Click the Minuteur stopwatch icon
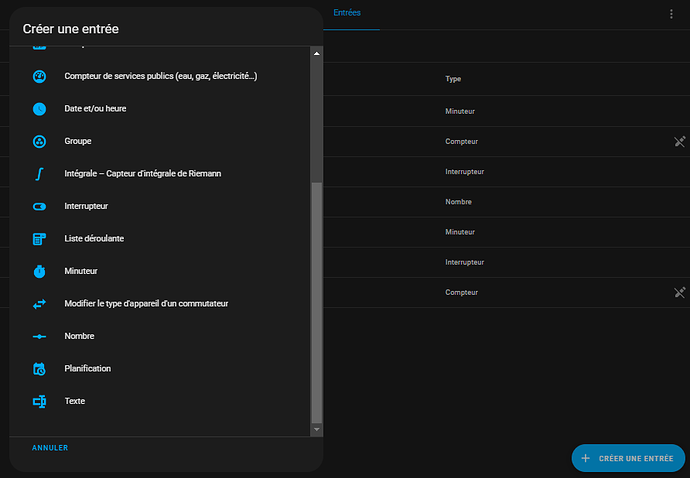Viewport: 690px width, 478px height. [x=40, y=271]
